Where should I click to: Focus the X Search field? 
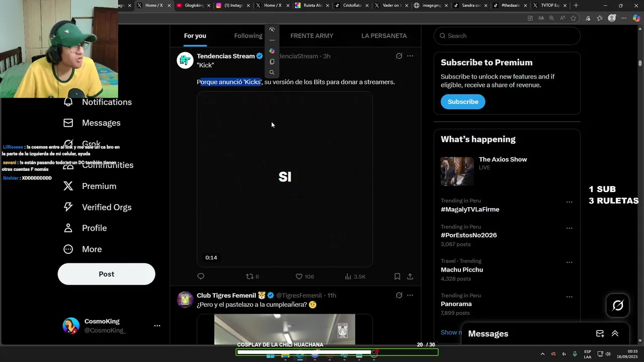pos(507,36)
